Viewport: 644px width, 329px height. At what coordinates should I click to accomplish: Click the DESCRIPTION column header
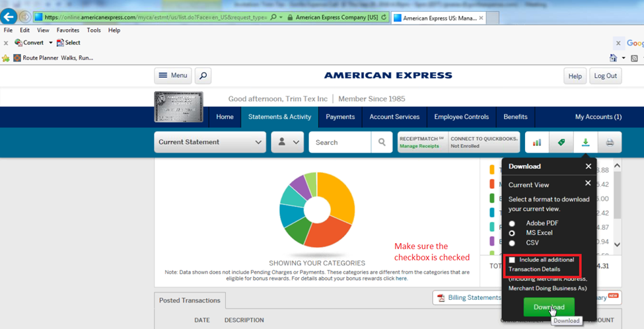(x=244, y=320)
